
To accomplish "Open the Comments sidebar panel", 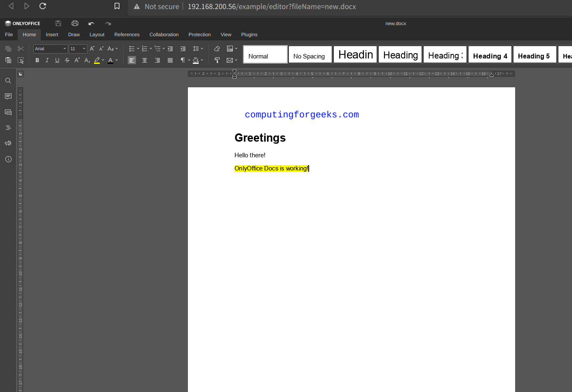I will pyautogui.click(x=8, y=96).
